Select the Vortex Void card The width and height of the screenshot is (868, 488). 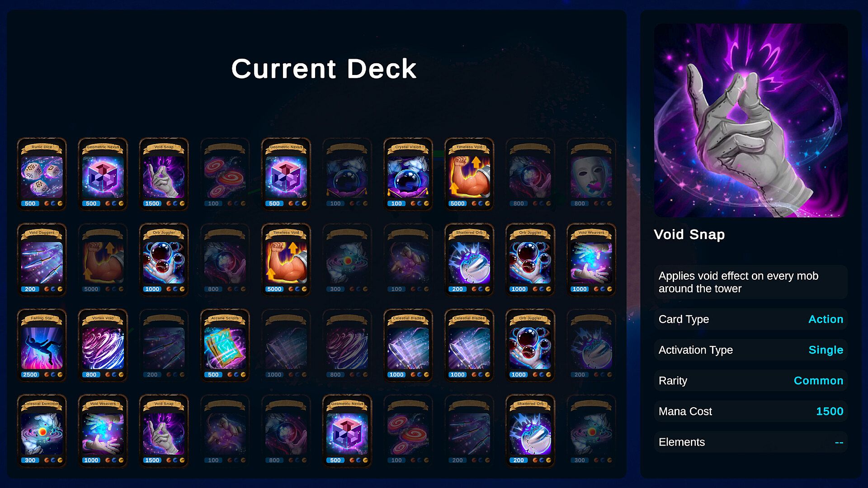[x=103, y=345]
